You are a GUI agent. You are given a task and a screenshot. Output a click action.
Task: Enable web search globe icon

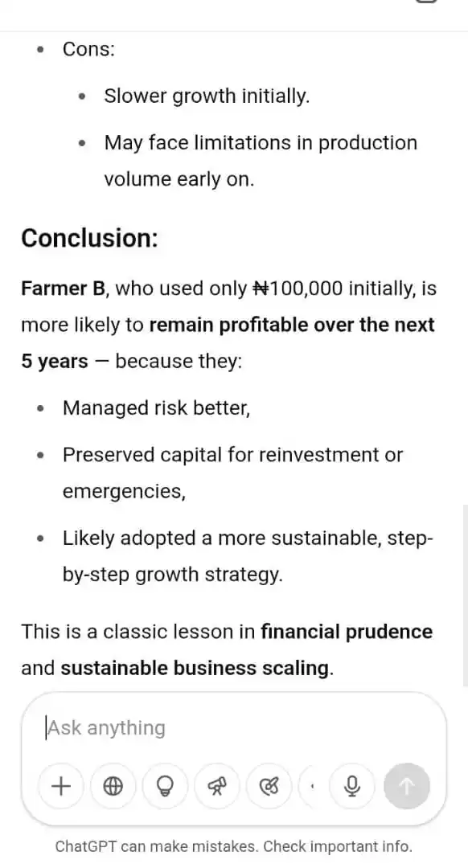113,786
